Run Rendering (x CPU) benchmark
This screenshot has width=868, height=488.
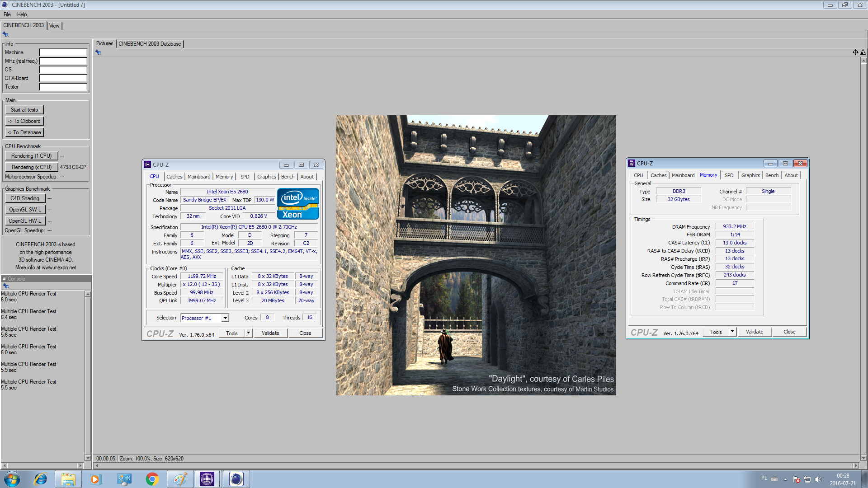32,167
